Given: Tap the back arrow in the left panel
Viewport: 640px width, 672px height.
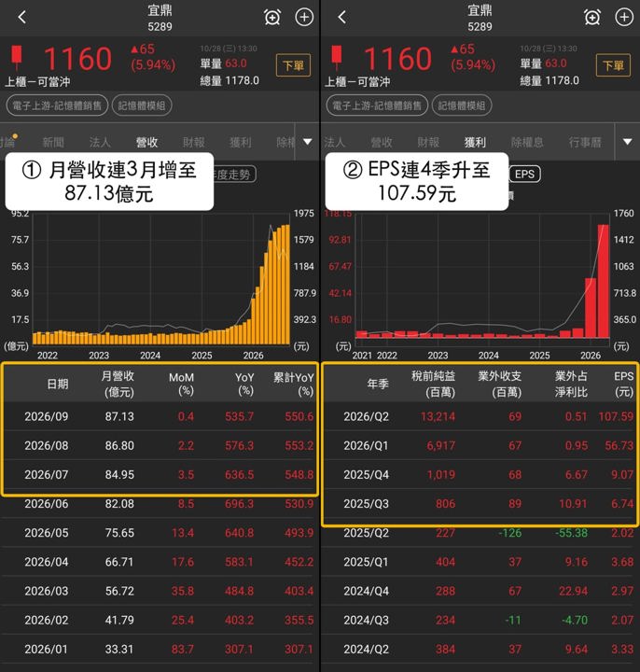Looking at the screenshot, I should tap(22, 17).
